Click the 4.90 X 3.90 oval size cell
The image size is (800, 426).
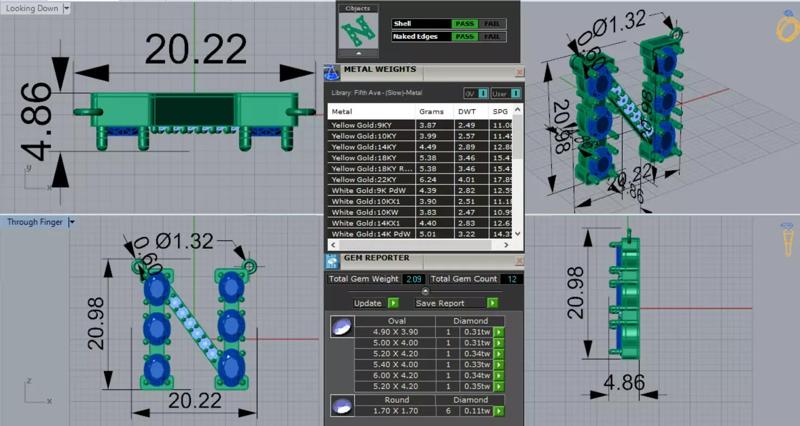(395, 332)
